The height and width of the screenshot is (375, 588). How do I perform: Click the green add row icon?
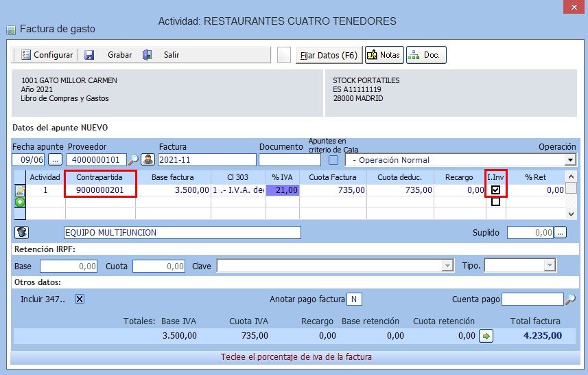tap(20, 202)
